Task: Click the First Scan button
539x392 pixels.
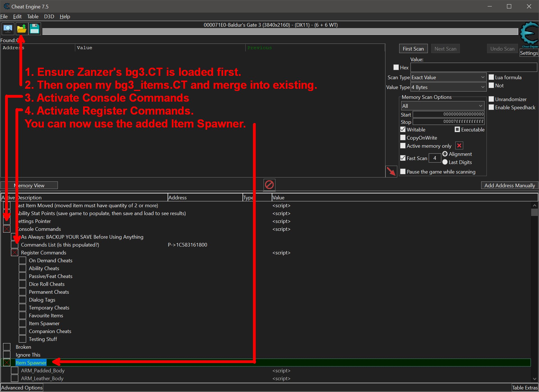Action: (x=413, y=48)
